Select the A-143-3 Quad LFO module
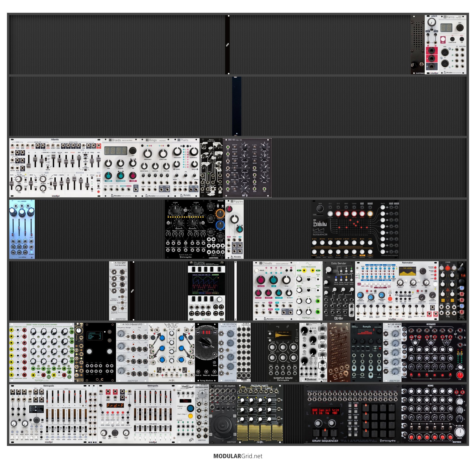Image resolution: width=476 pixels, height=461 pixels. point(132,352)
